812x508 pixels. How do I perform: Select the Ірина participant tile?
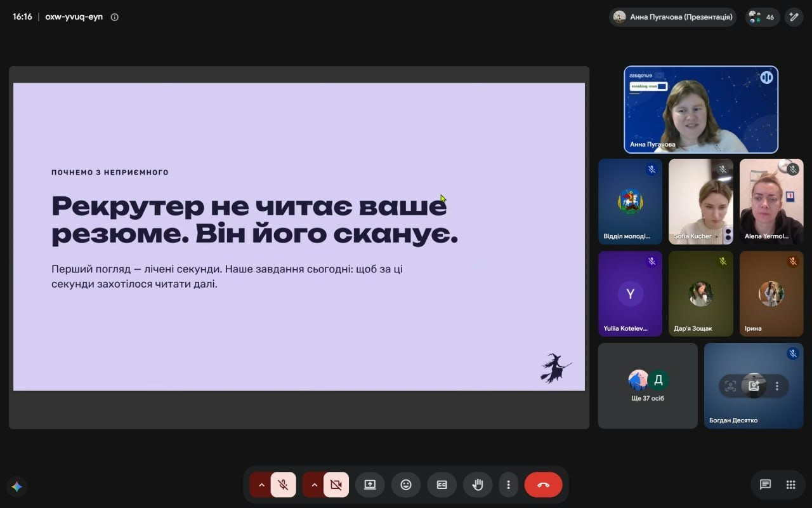point(771,293)
